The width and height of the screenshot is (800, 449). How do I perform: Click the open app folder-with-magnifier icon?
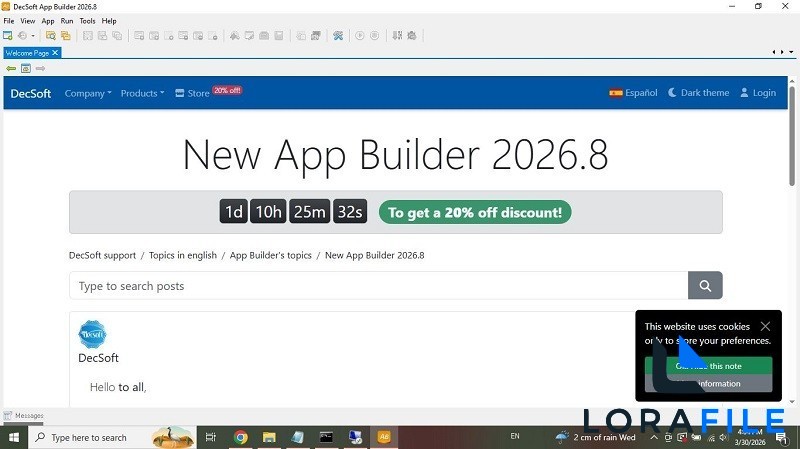[x=51, y=36]
